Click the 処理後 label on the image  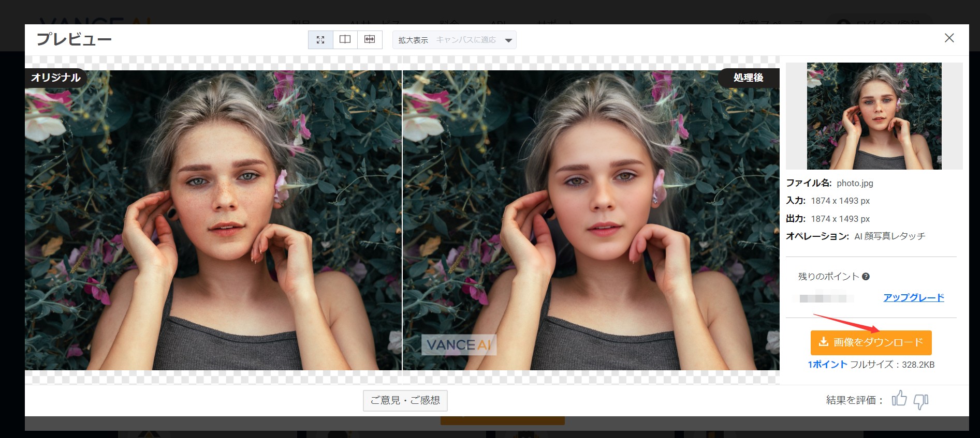749,78
